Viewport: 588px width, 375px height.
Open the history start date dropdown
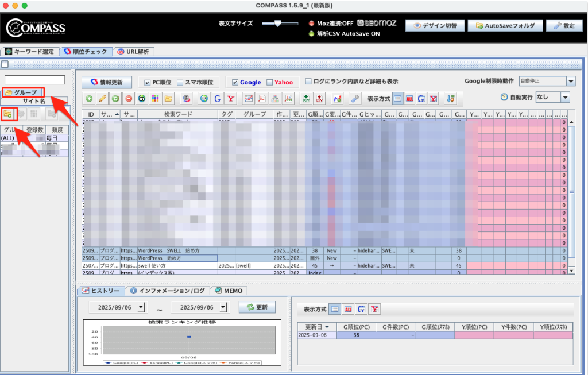click(x=142, y=308)
